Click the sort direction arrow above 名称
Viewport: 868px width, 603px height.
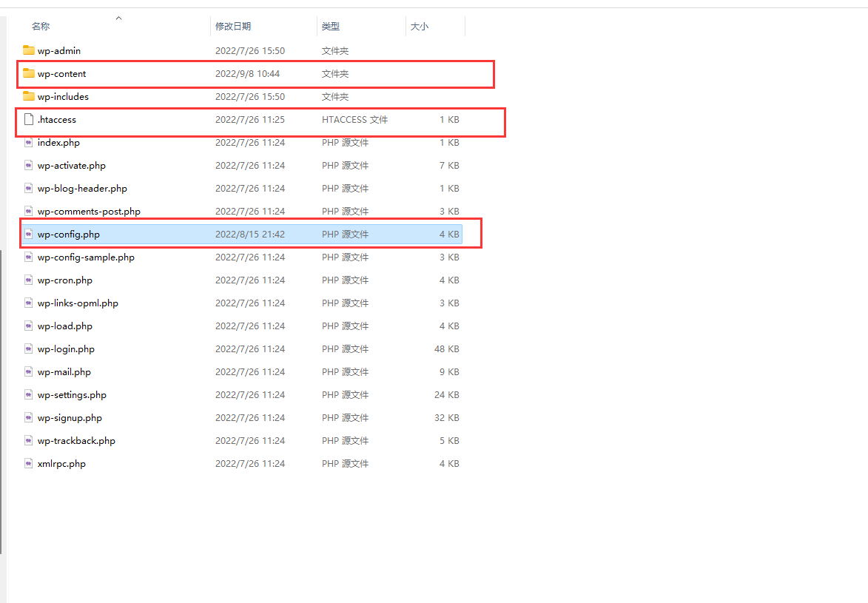(118, 18)
